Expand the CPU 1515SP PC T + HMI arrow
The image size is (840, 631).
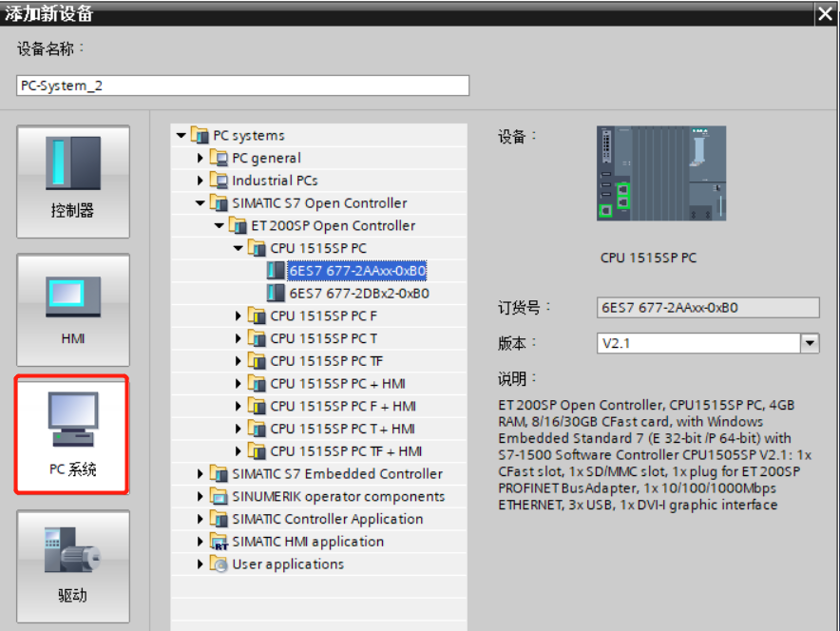coord(239,429)
